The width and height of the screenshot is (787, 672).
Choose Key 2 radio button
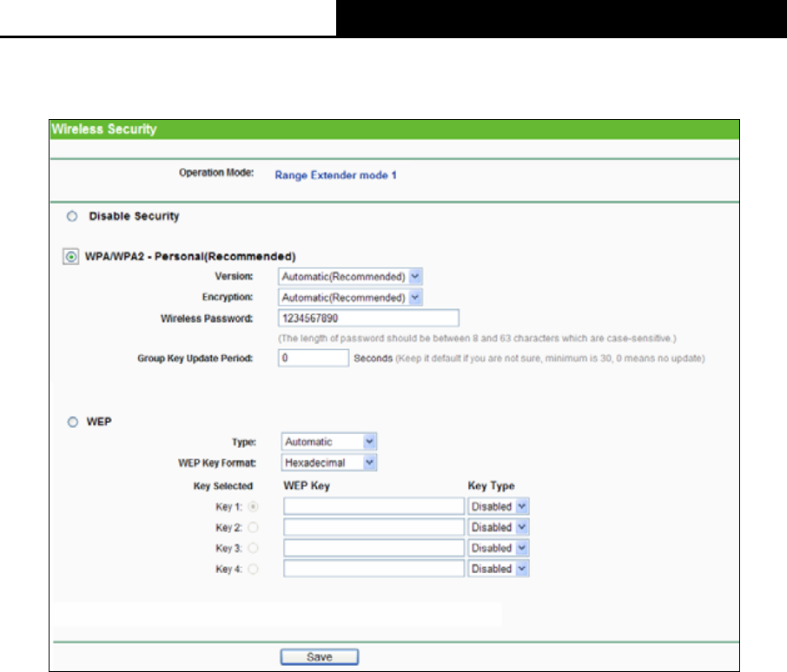pyautogui.click(x=254, y=527)
